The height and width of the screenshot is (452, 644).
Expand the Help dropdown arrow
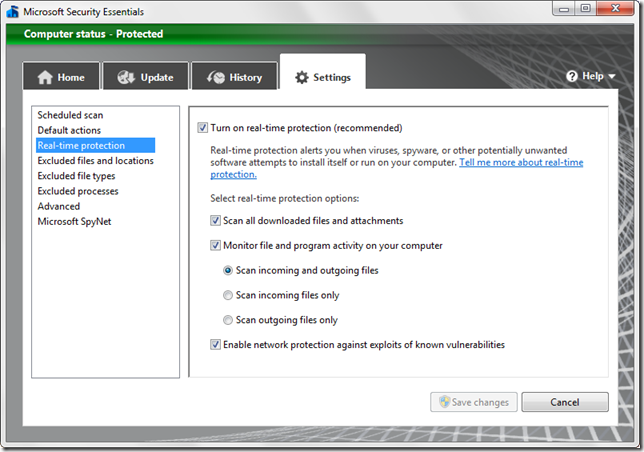(x=612, y=76)
